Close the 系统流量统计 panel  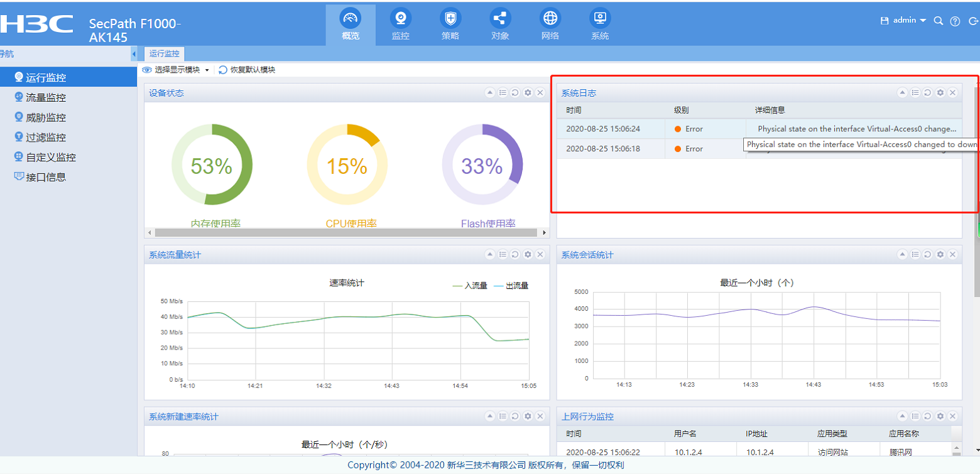tap(540, 254)
